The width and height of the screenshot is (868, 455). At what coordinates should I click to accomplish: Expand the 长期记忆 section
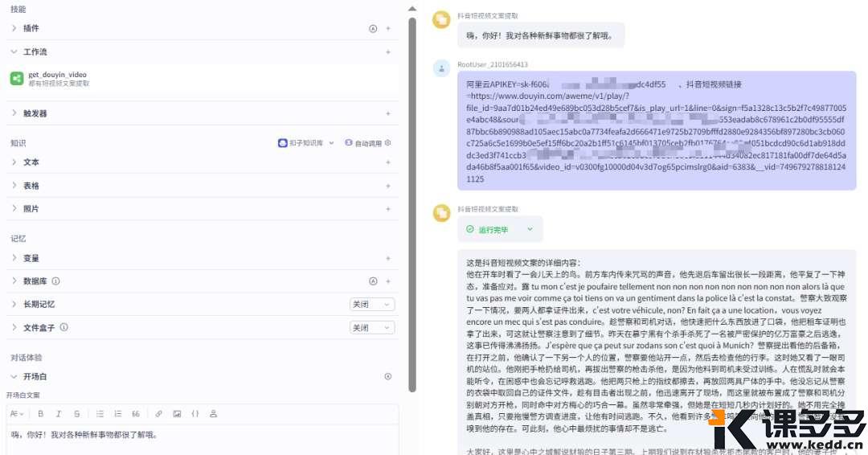click(x=14, y=305)
